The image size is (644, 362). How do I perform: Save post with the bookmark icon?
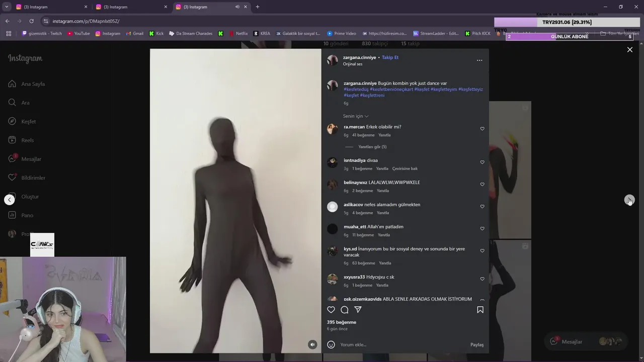(480, 310)
